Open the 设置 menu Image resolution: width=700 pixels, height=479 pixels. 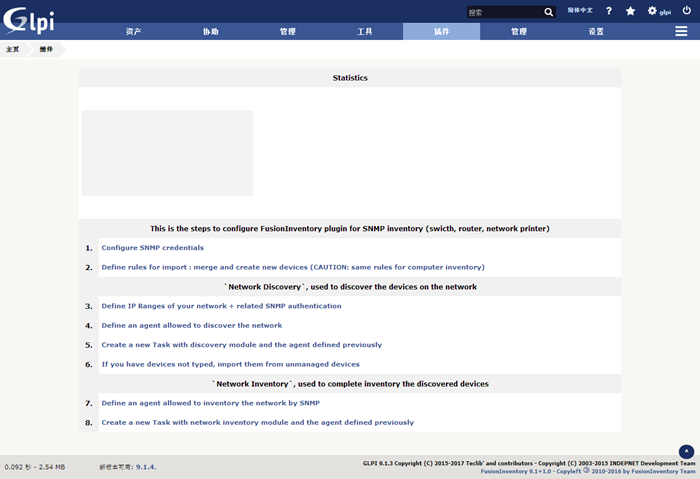click(x=596, y=31)
